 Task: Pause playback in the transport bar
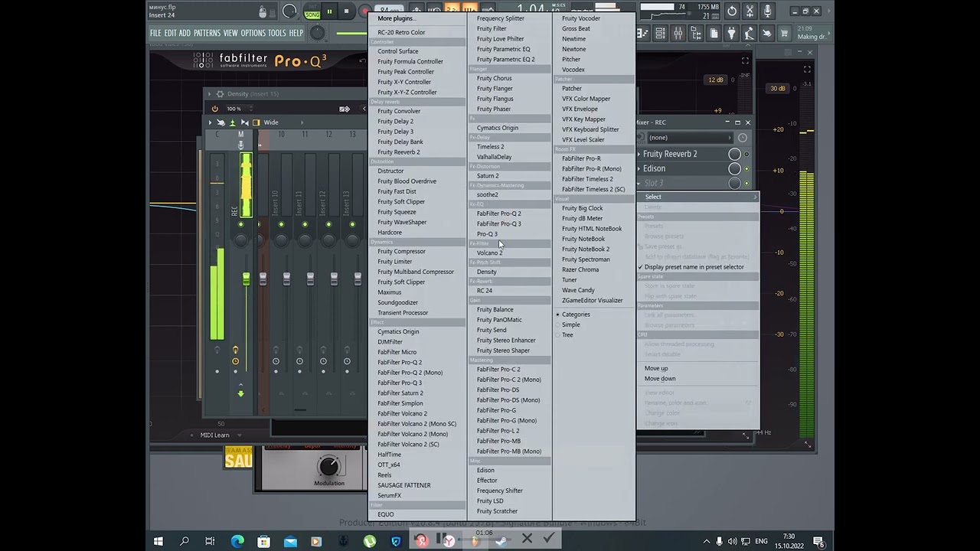[329, 11]
